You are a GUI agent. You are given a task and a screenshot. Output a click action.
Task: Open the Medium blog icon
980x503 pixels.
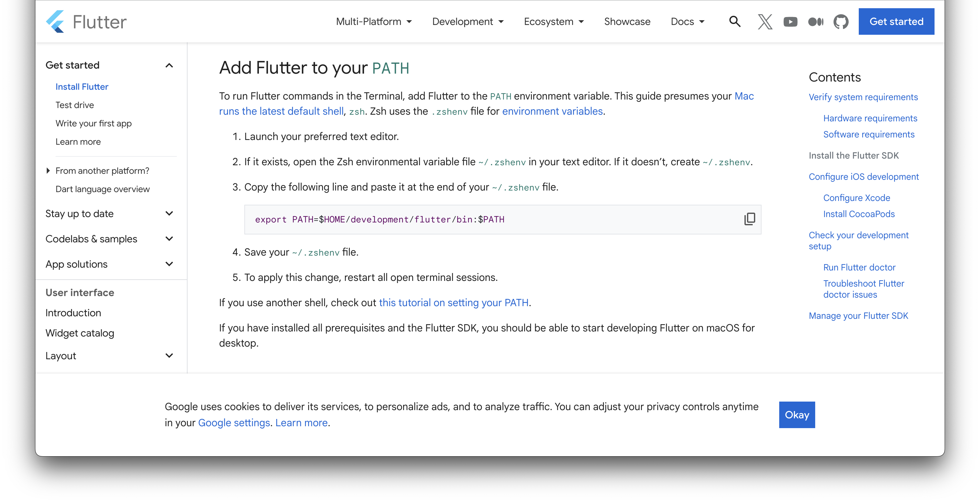pyautogui.click(x=816, y=22)
